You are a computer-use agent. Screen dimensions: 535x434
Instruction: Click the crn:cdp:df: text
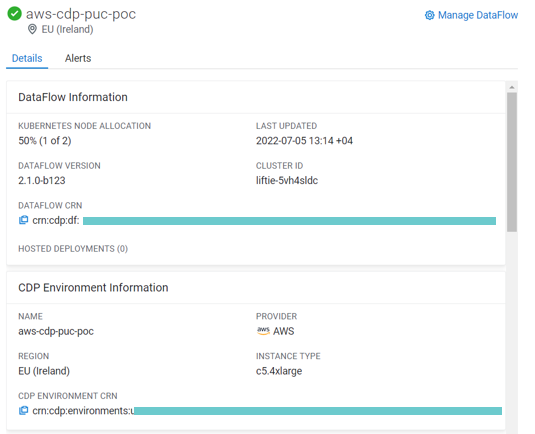pos(56,220)
